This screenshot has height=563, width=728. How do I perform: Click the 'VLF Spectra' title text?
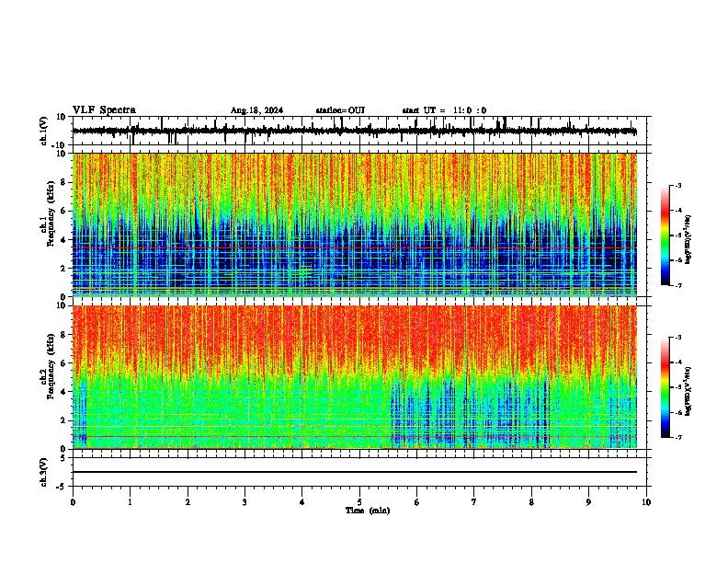point(104,110)
